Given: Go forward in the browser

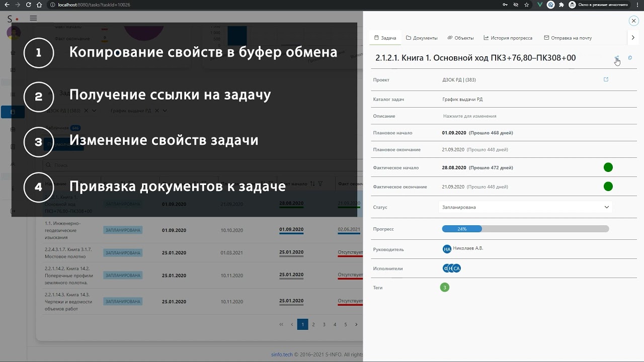Looking at the screenshot, I should (x=18, y=5).
